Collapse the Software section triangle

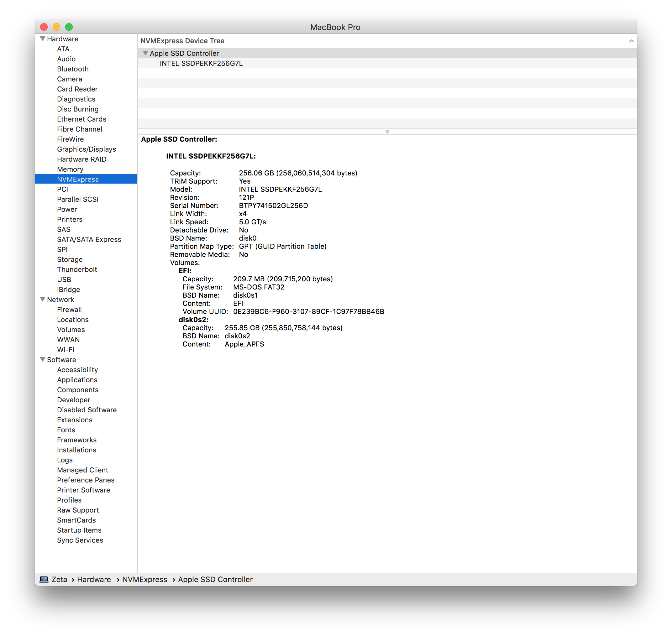pos(43,359)
